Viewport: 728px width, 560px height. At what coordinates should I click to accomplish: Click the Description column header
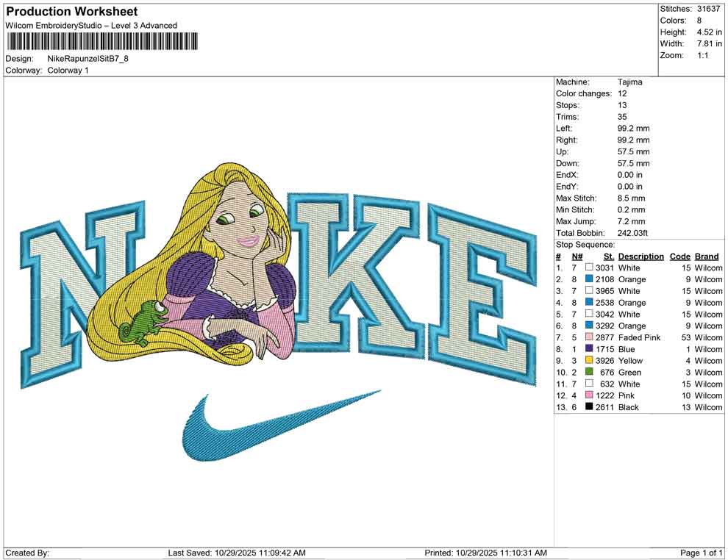(x=641, y=256)
